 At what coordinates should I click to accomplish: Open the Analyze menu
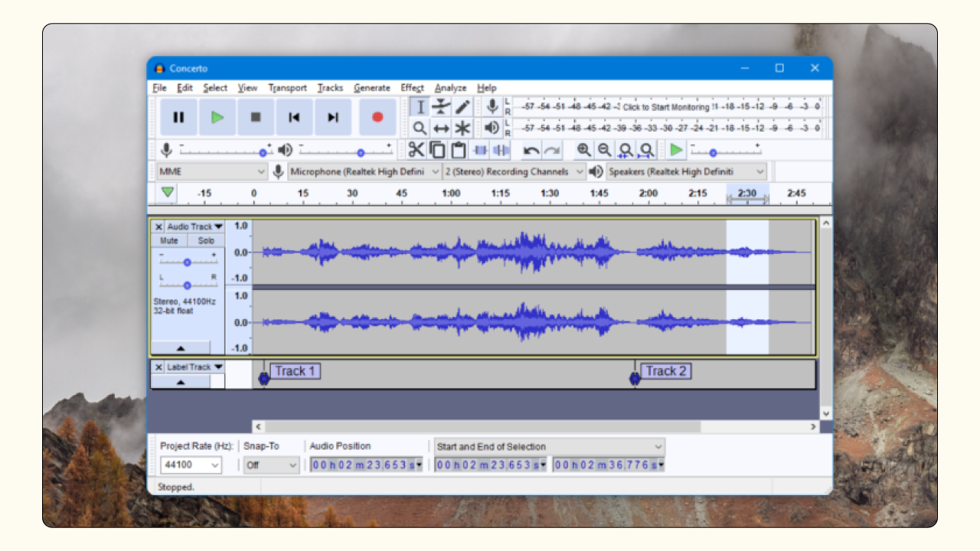pos(450,88)
